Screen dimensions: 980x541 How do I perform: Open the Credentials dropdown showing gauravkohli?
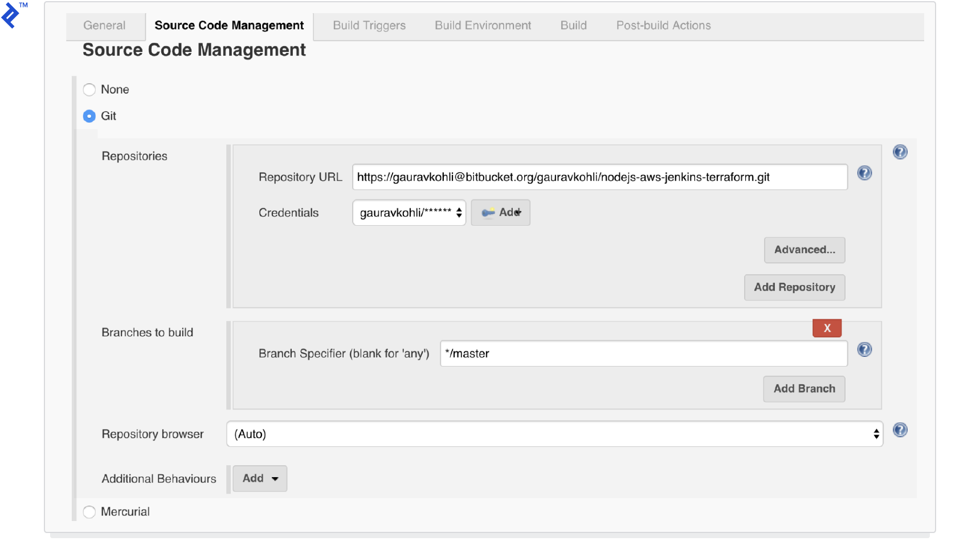(x=405, y=213)
